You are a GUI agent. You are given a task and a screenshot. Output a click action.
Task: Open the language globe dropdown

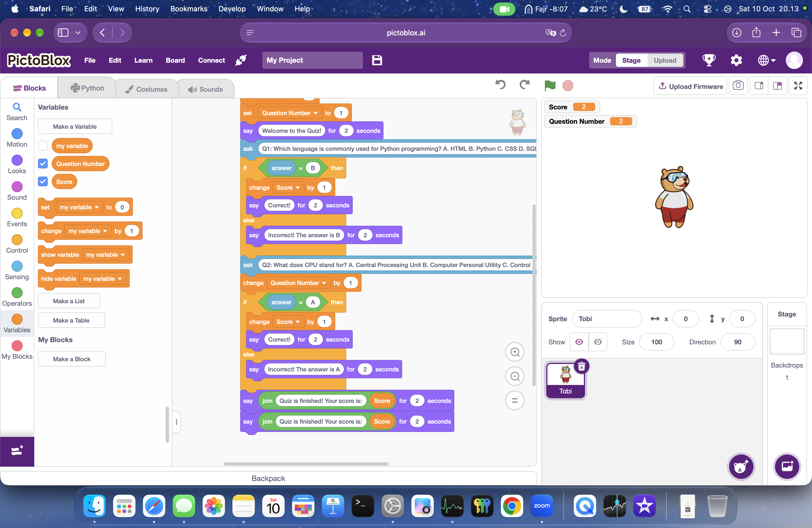click(x=767, y=60)
